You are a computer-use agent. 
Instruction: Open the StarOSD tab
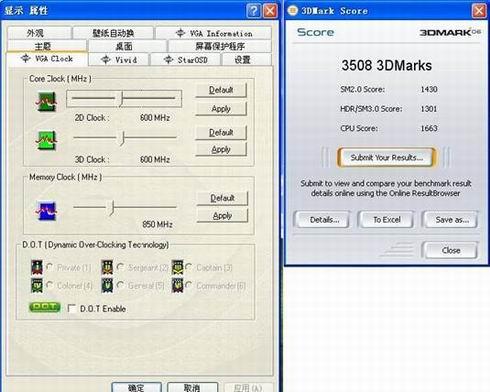click(x=185, y=60)
